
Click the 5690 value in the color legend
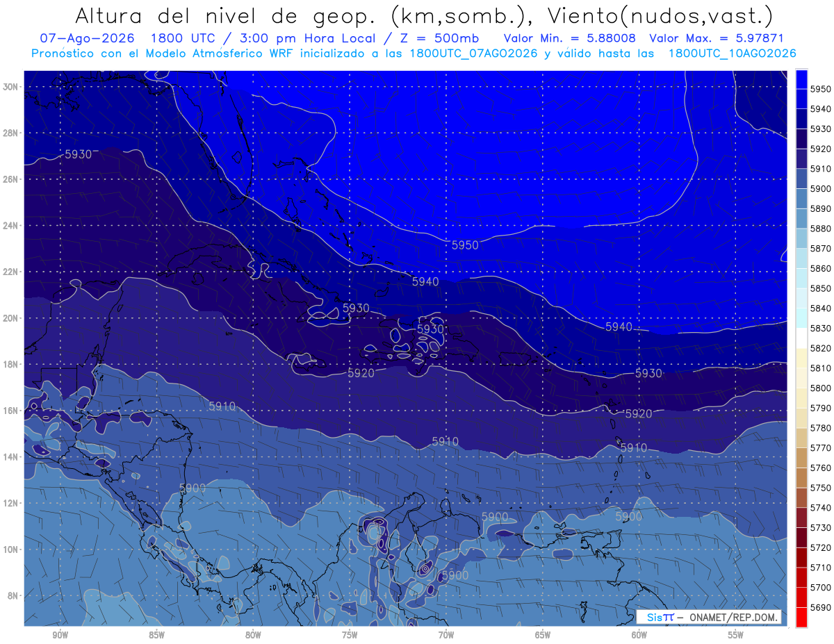tap(820, 607)
